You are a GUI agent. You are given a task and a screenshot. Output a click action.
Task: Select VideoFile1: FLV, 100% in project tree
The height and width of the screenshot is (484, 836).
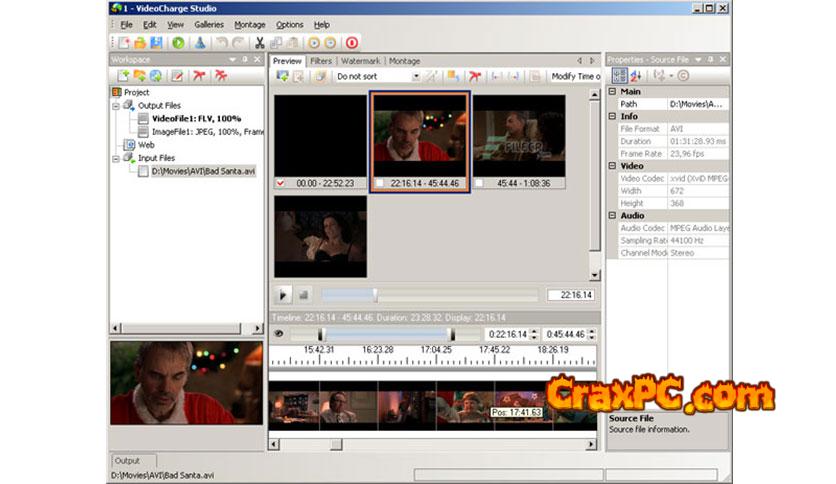coord(196,118)
